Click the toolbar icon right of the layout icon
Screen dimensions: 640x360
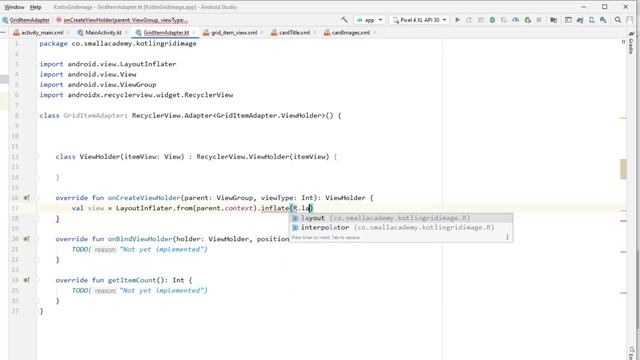(x=580, y=20)
